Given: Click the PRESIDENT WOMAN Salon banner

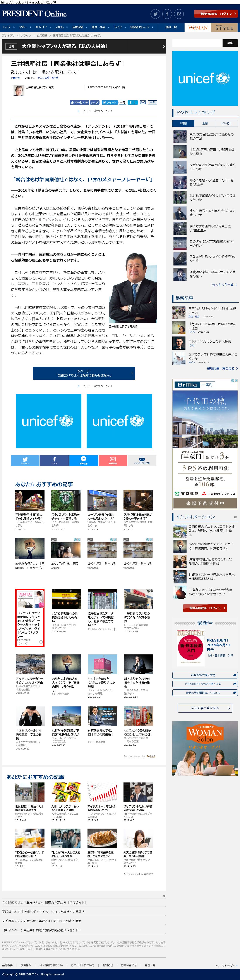Looking at the screenshot, I should pos(205,748).
